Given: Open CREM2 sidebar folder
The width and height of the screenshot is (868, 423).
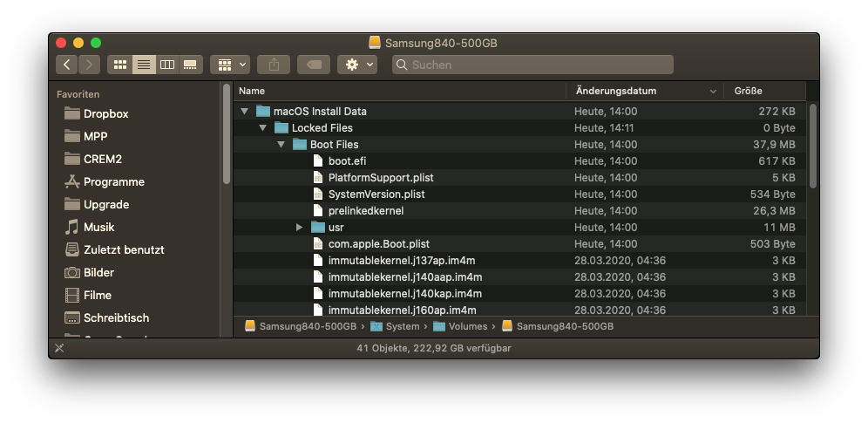Looking at the screenshot, I should (x=93, y=160).
